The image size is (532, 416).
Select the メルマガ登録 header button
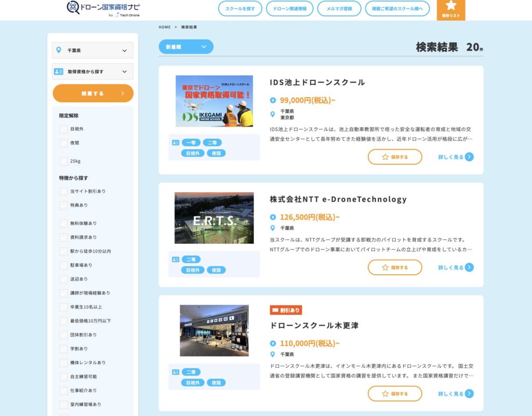[x=339, y=9]
